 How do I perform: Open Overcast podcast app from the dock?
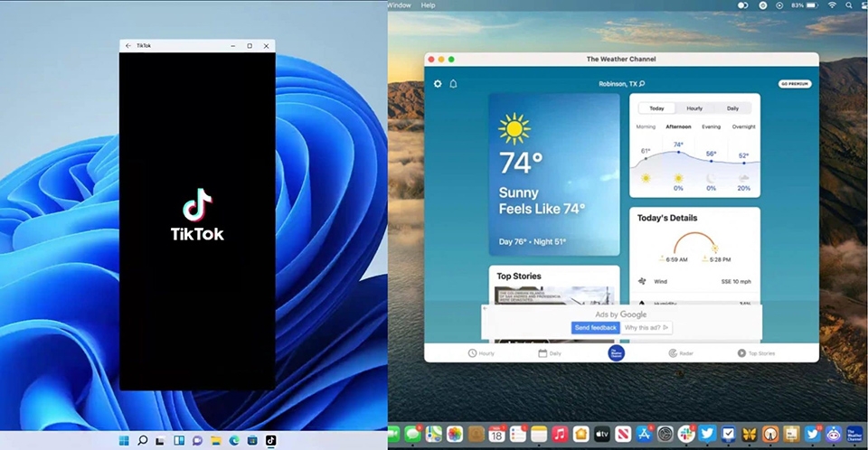pos(770,435)
